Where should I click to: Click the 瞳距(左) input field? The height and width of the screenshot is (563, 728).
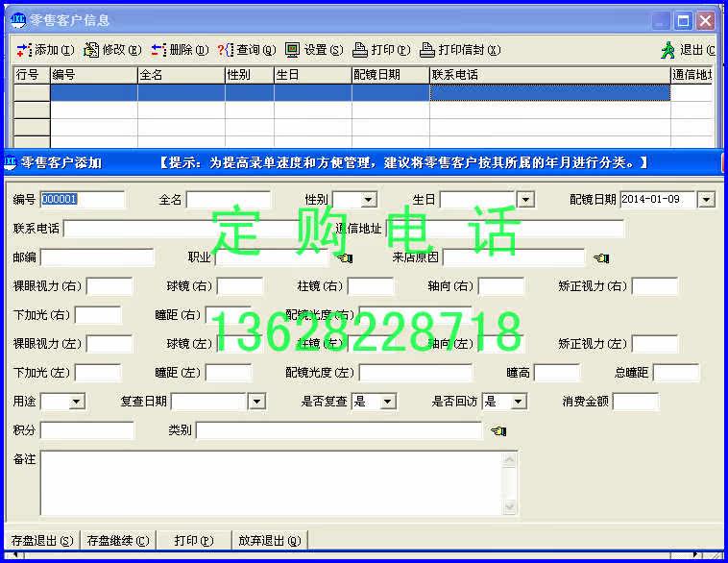pyautogui.click(x=229, y=373)
